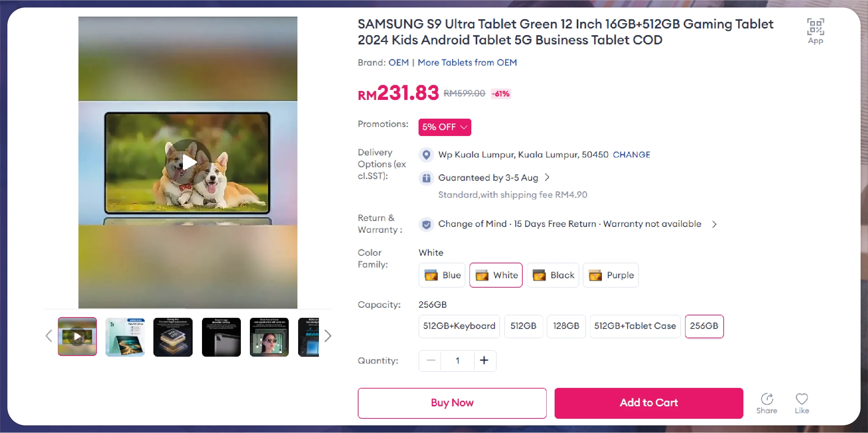This screenshot has width=868, height=433.
Task: Select the green tablet thumbnail image
Action: 125,337
